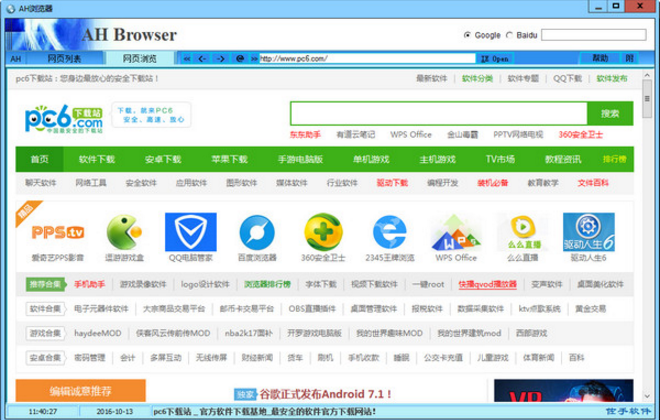The width and height of the screenshot is (660, 420).
Task: Open the 首页 nav tab
Action: pyautogui.click(x=40, y=159)
